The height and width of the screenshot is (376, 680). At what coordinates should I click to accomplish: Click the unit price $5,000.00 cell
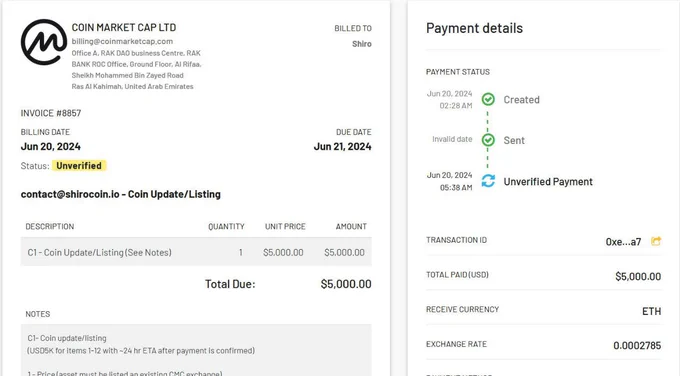click(283, 252)
